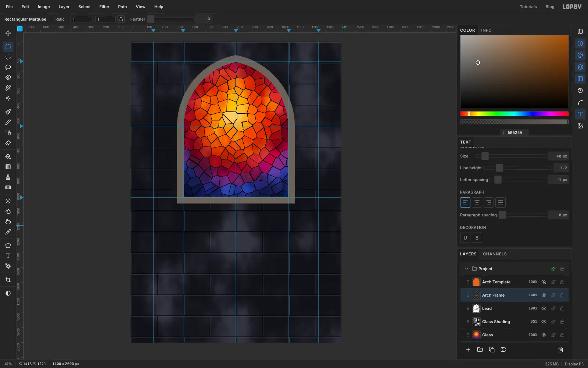This screenshot has height=368, width=588.
Task: Add a new layer with plus icon
Action: [x=468, y=350]
